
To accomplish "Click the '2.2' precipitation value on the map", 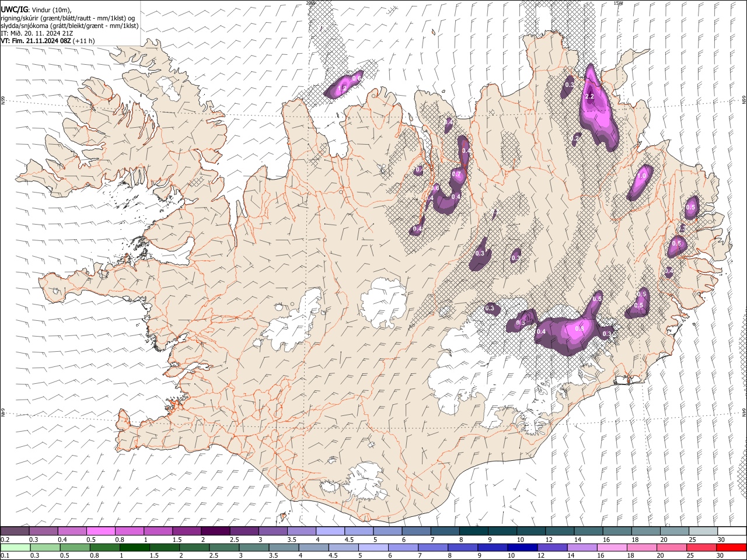I will click(x=589, y=96).
